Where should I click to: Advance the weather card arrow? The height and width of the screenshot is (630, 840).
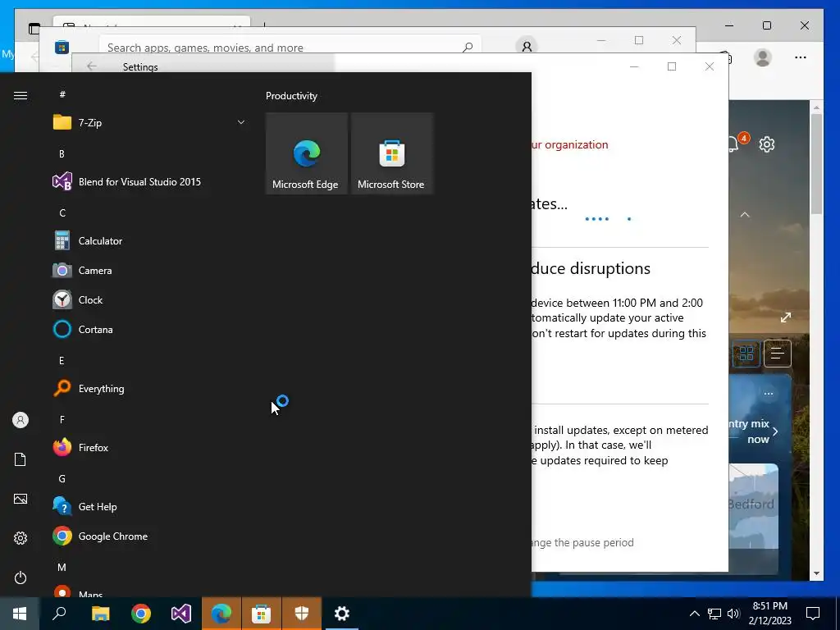(775, 431)
